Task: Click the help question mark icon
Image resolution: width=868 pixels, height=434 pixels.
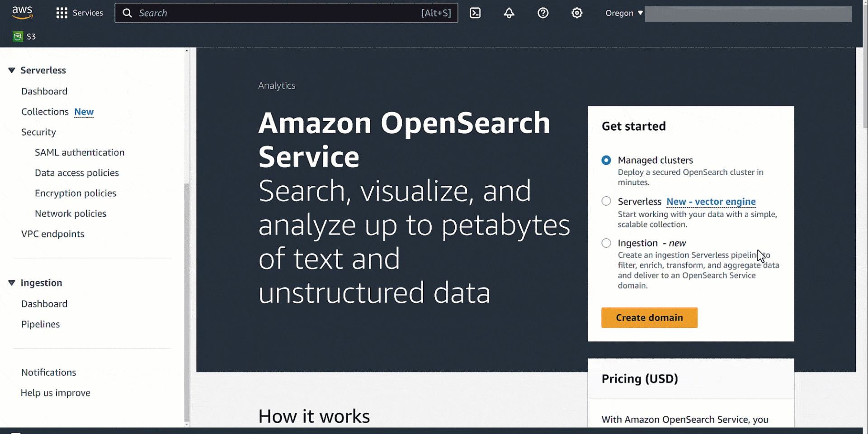Action: (543, 13)
